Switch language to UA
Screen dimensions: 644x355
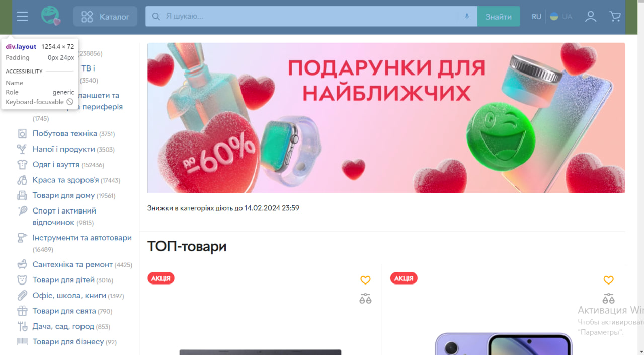[561, 17]
